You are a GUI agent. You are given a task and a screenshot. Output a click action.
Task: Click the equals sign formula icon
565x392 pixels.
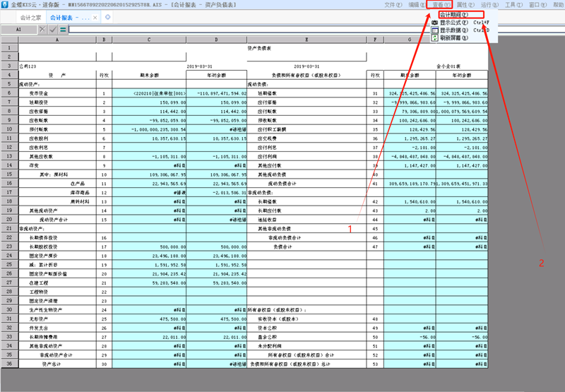[x=64, y=30]
